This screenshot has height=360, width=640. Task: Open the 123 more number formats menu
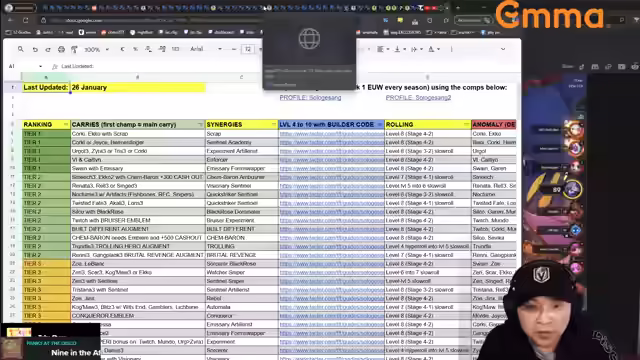(x=176, y=49)
